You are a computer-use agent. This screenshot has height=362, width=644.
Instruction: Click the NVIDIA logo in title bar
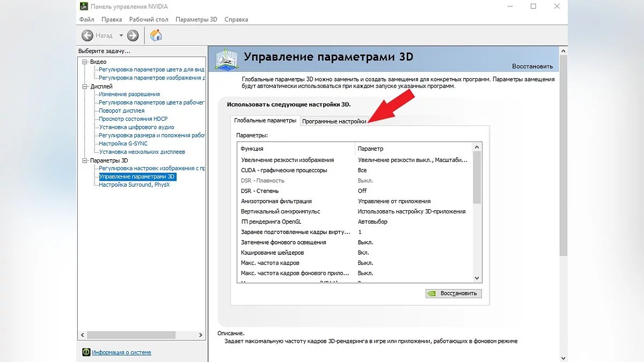(85, 6)
